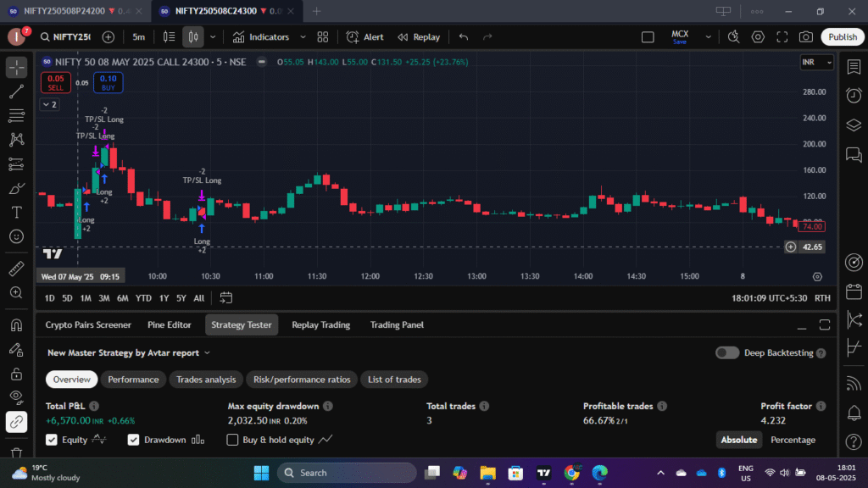Open the candlestick chart type selector

193,37
